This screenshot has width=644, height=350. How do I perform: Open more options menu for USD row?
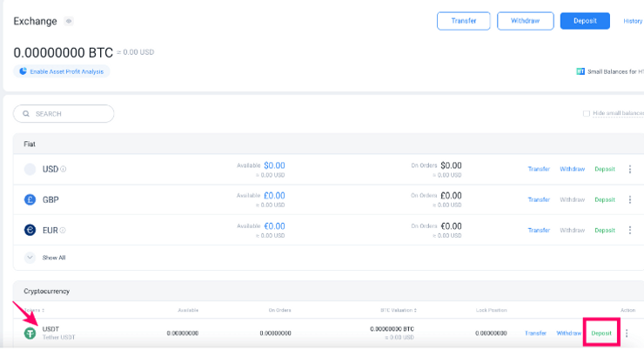pos(629,169)
